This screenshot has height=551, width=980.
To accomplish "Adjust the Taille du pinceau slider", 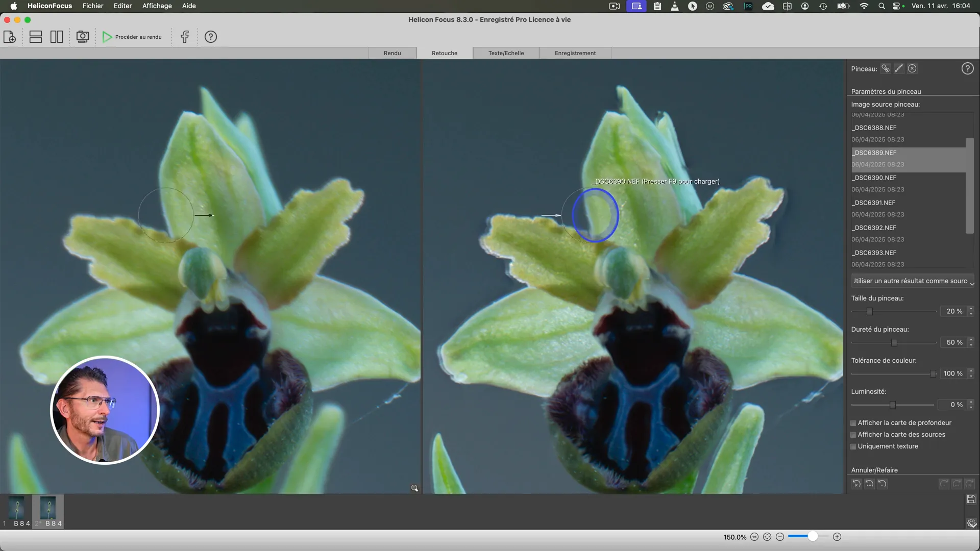I will pyautogui.click(x=870, y=311).
